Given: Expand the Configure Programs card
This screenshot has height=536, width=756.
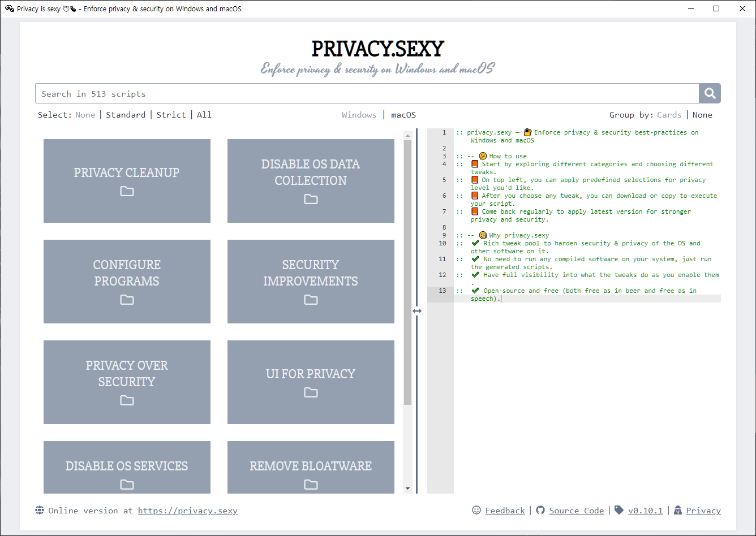Looking at the screenshot, I should pyautogui.click(x=127, y=282).
